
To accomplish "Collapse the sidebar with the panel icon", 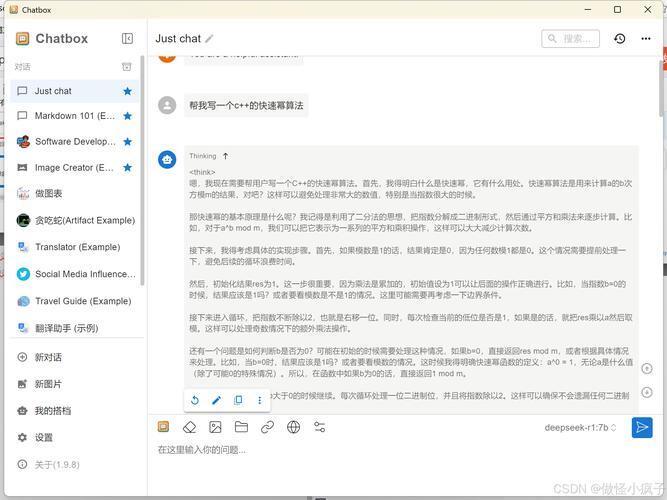I will pyautogui.click(x=127, y=39).
